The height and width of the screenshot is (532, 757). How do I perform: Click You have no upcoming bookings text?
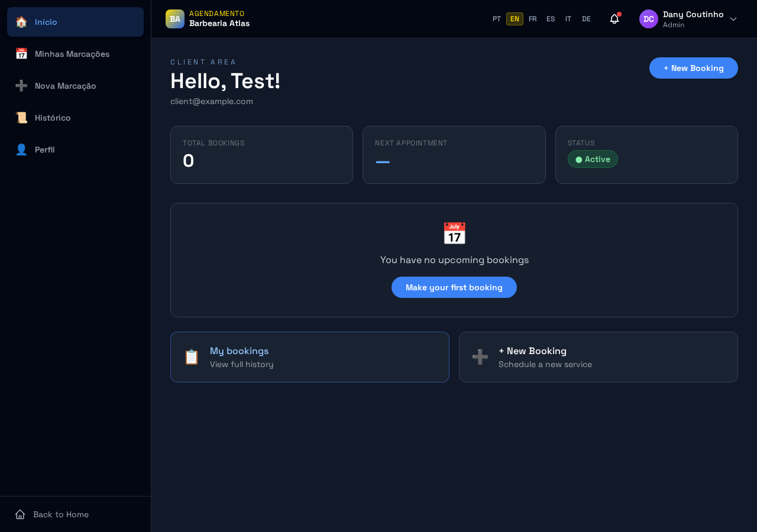(454, 259)
